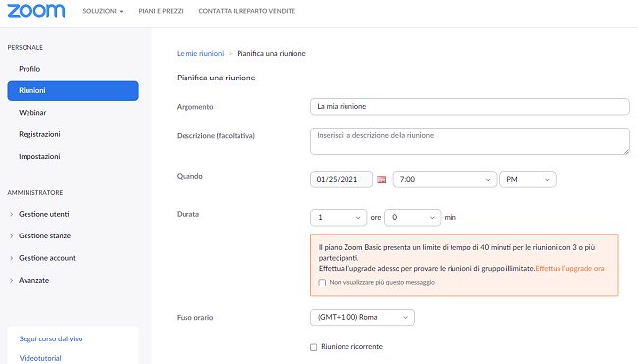Select Riunioni in the sidebar
638x364 pixels.
tap(74, 90)
